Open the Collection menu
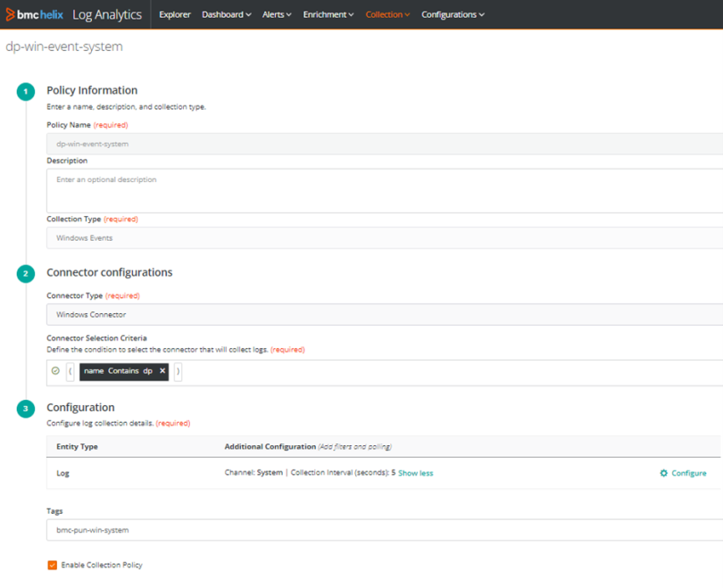Screen dimensions: 723x588 (387, 14)
